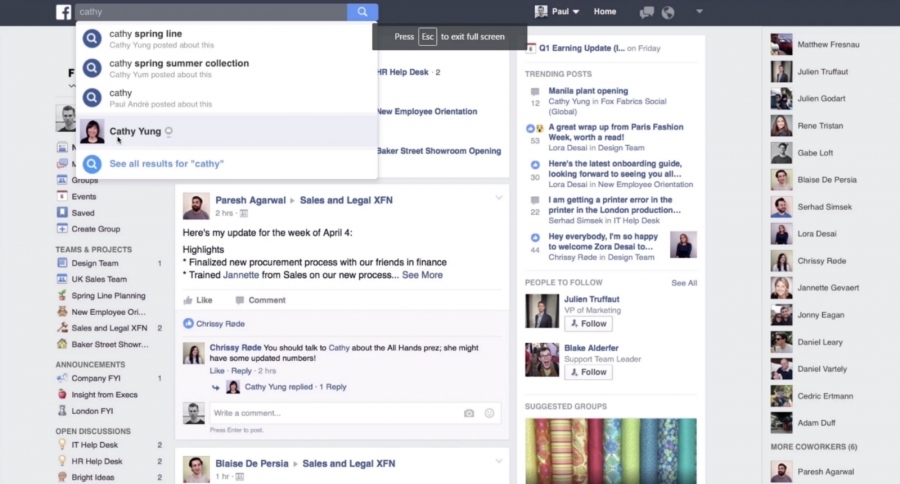The width and height of the screenshot is (900, 484).
Task: Open Sales and Legal XFN link on Paresh's post
Action: (x=346, y=200)
